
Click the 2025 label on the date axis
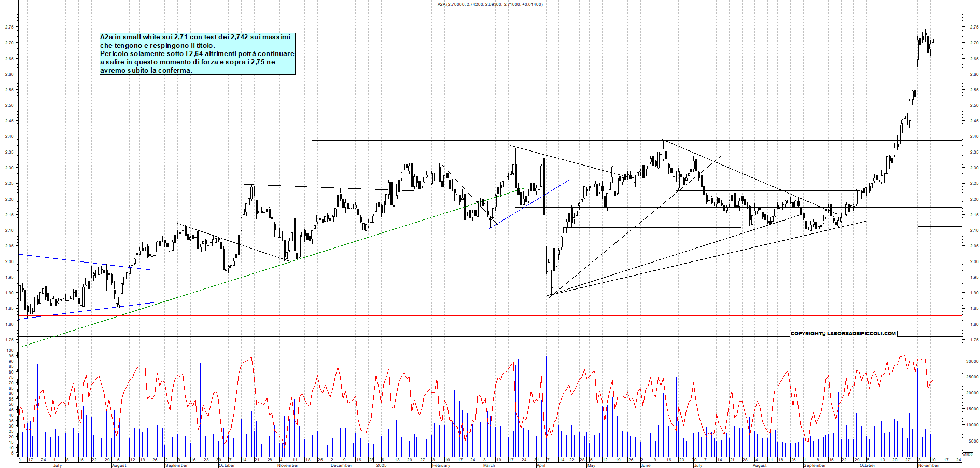[382, 465]
